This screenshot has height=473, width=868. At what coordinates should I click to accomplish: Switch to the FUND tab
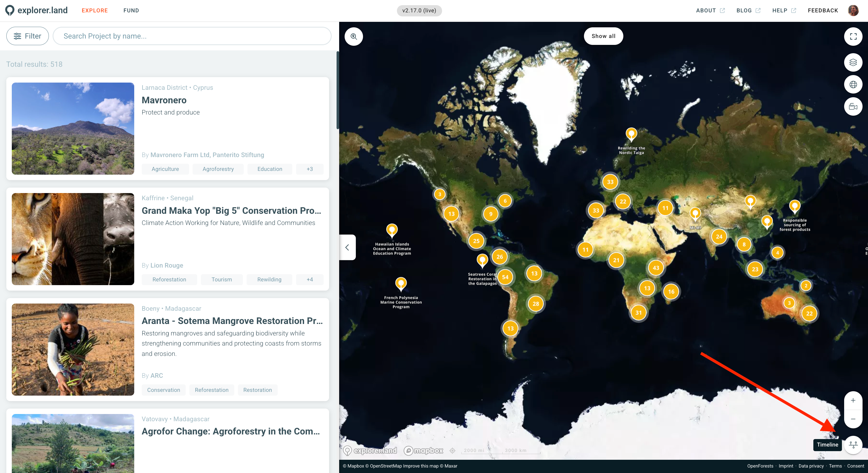click(x=131, y=10)
